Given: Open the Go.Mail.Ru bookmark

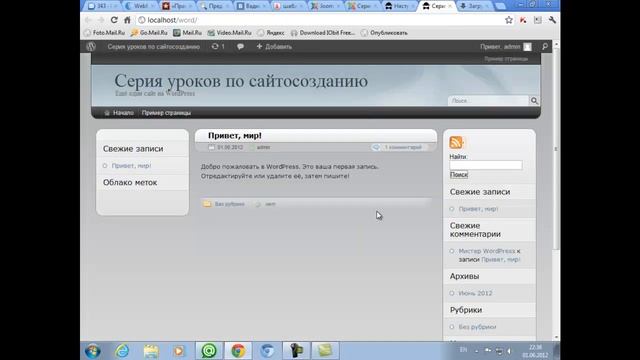Looking at the screenshot, I should tap(149, 33).
